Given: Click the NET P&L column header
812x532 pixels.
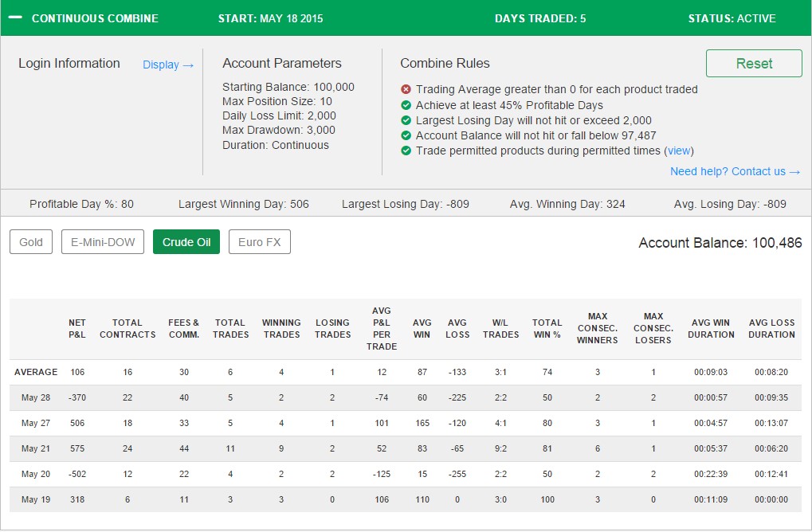Looking at the screenshot, I should click(77, 329).
